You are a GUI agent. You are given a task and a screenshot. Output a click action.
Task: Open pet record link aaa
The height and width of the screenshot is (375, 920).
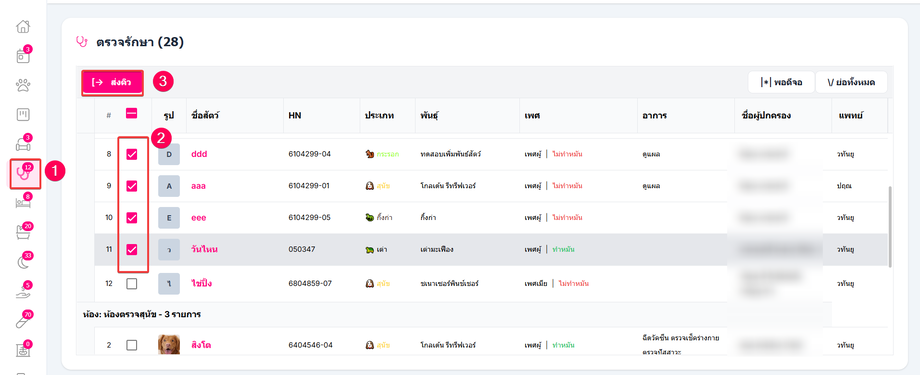pos(198,186)
